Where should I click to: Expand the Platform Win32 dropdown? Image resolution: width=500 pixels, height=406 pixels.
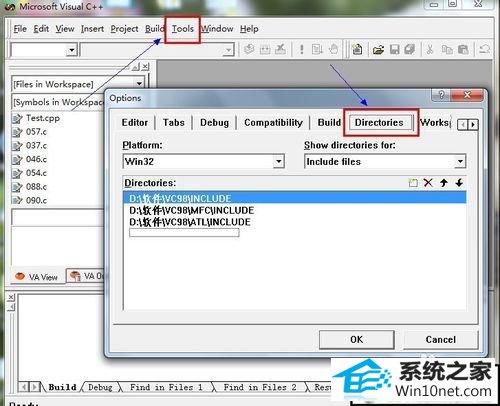[278, 162]
